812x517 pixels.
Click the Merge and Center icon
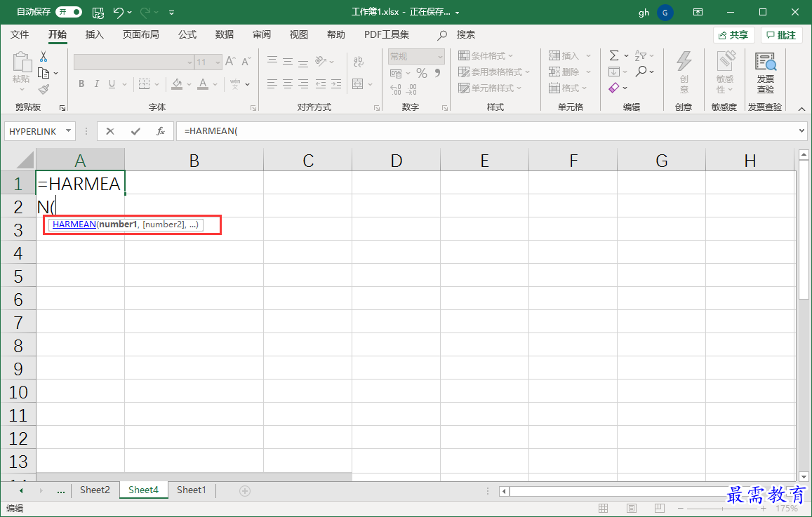358,84
